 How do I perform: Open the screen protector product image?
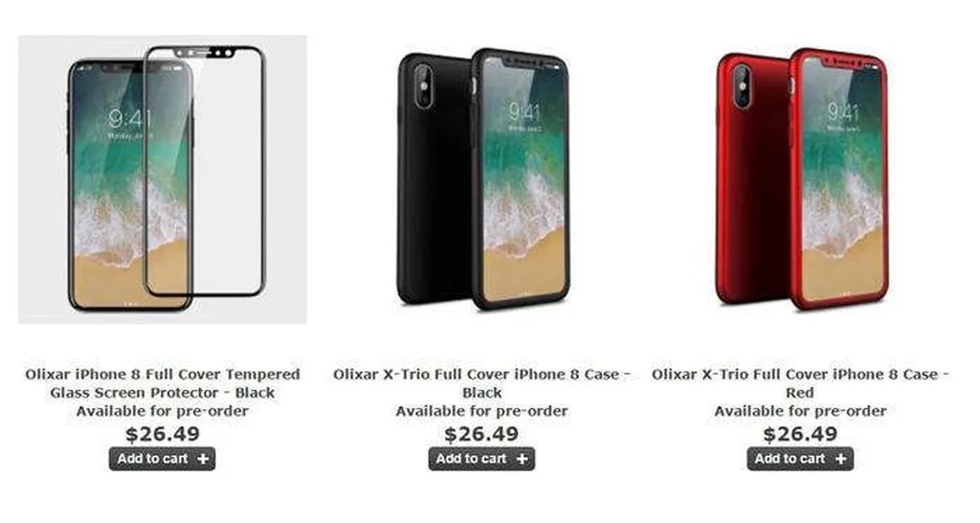[x=163, y=179]
